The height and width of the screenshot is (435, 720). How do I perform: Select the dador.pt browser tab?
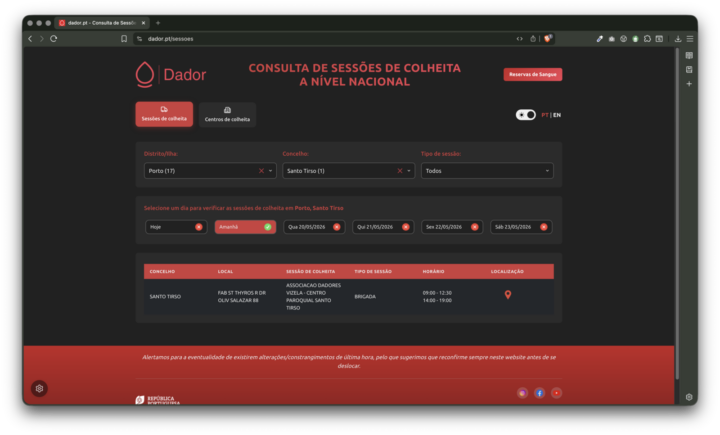101,23
